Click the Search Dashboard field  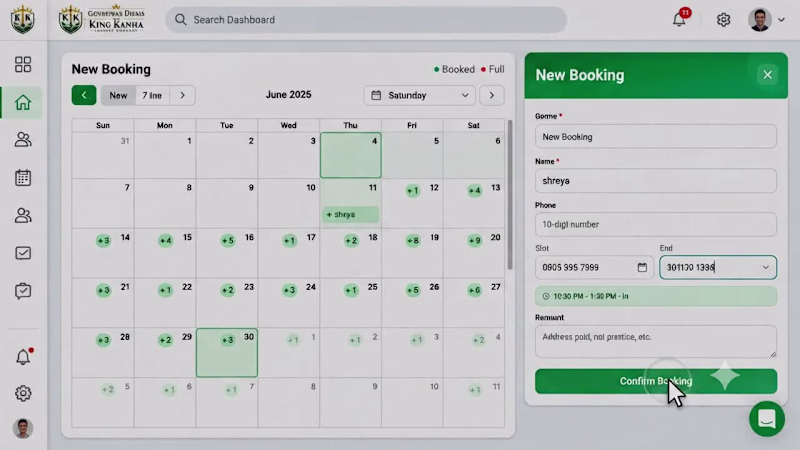(366, 20)
